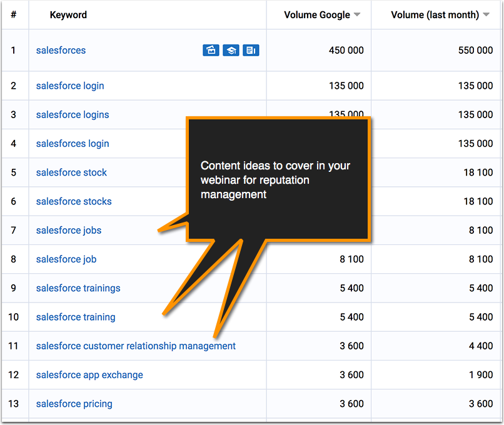
Task: Select last month volume for salesforce stocks
Action: point(478,201)
